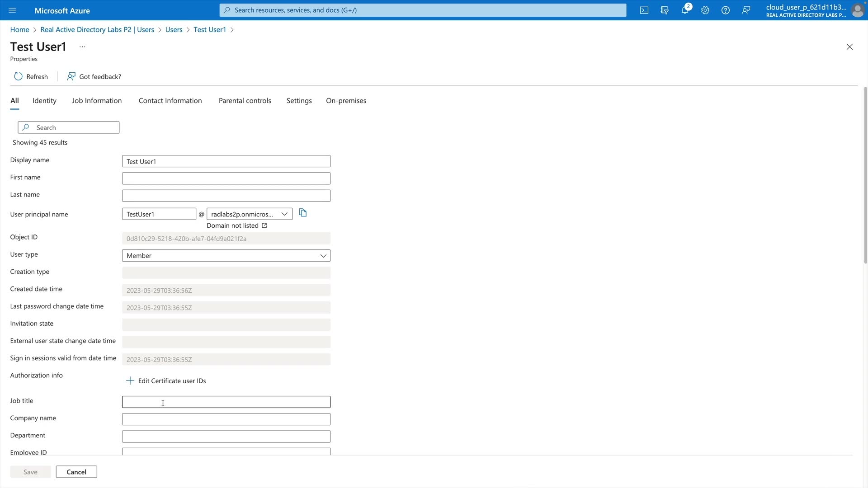868x488 pixels.
Task: Open portal settings gear
Action: point(705,10)
